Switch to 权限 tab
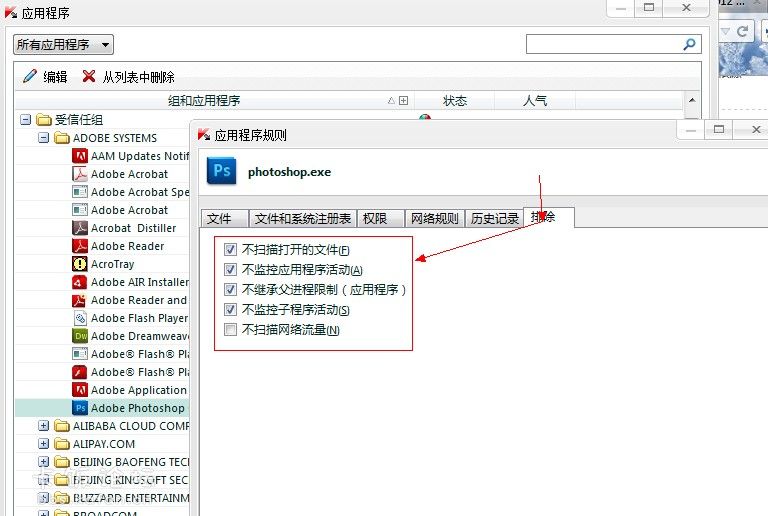The width and height of the screenshot is (768, 516). click(x=381, y=218)
